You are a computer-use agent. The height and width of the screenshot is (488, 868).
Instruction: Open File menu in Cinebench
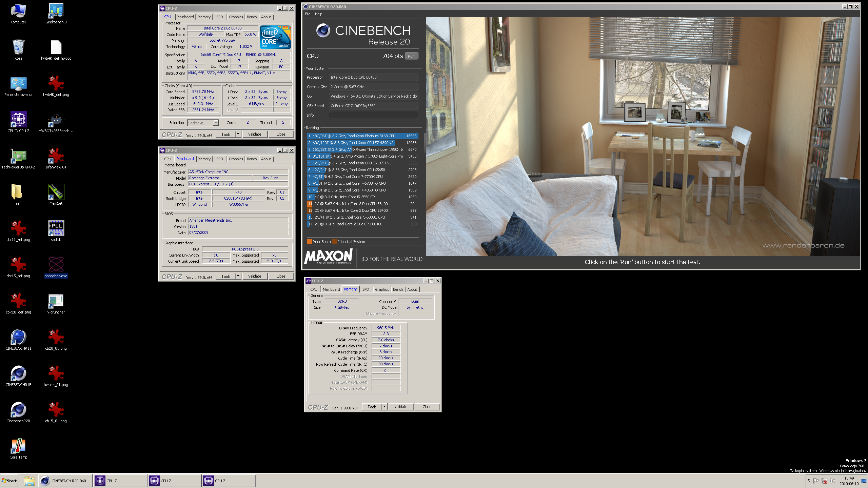click(x=308, y=14)
